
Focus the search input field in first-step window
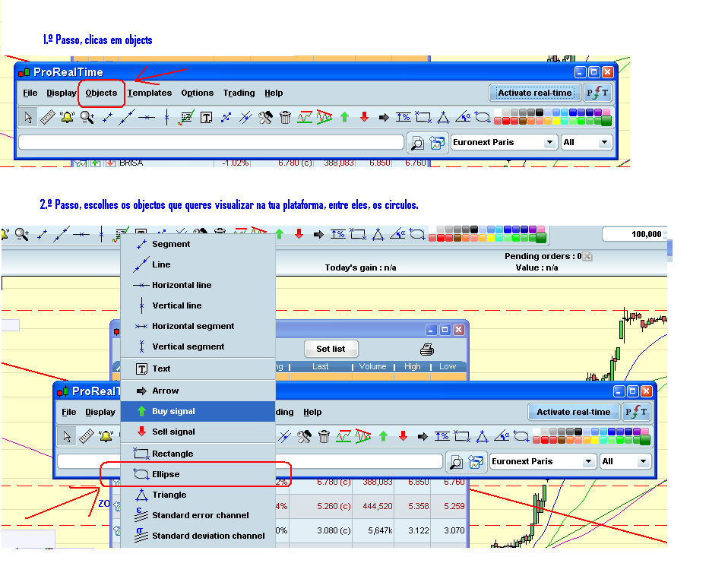pos(211,142)
